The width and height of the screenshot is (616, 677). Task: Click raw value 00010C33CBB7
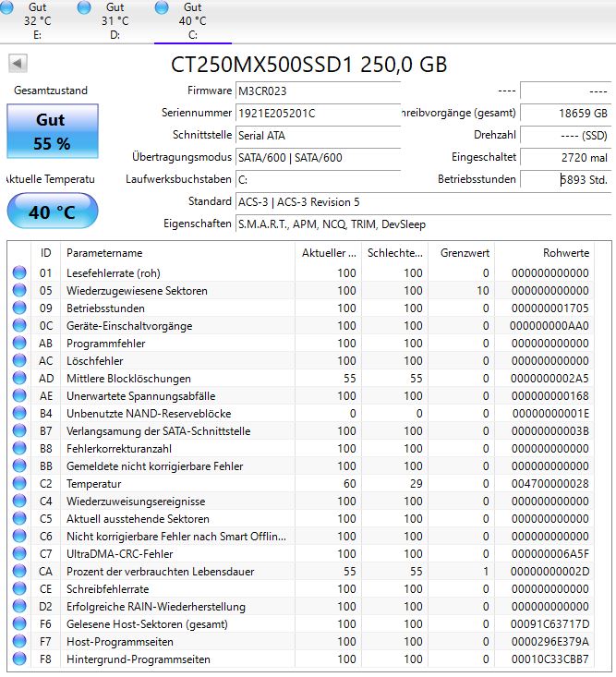click(550, 659)
